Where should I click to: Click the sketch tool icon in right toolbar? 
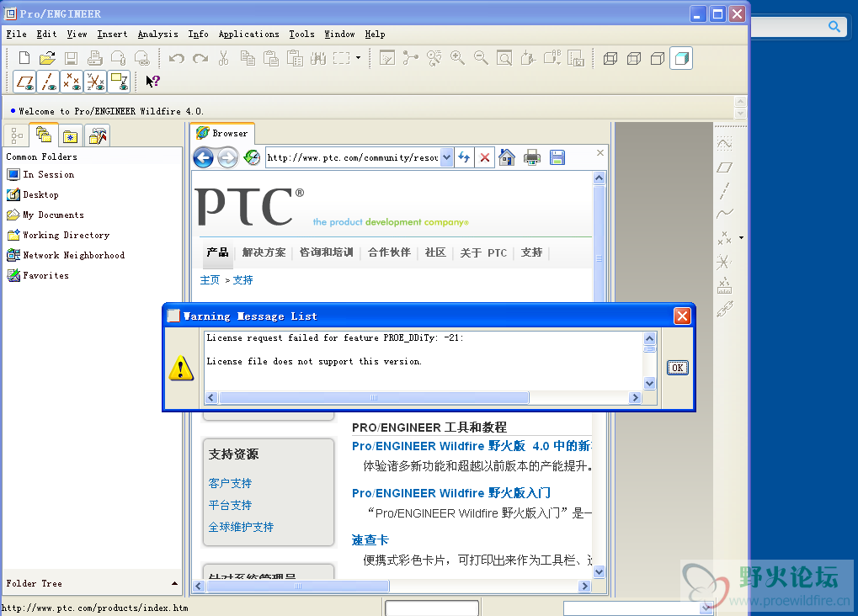pyautogui.click(x=724, y=144)
